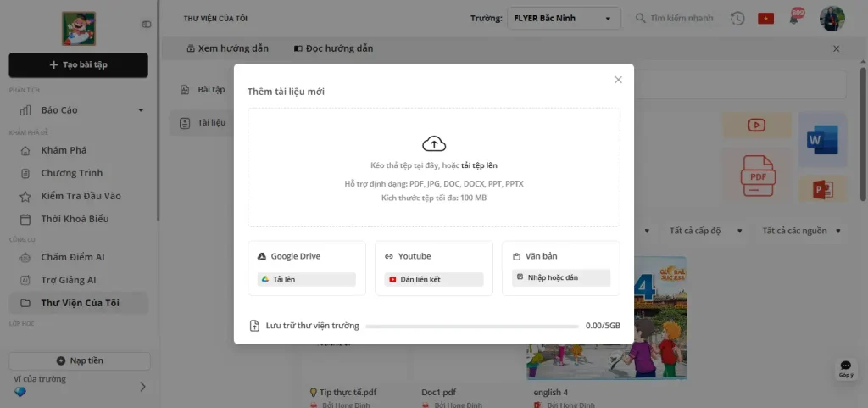Open the FLYER Bắc Ninh school dropdown
Screen dimensions: 868x408
tap(562, 19)
